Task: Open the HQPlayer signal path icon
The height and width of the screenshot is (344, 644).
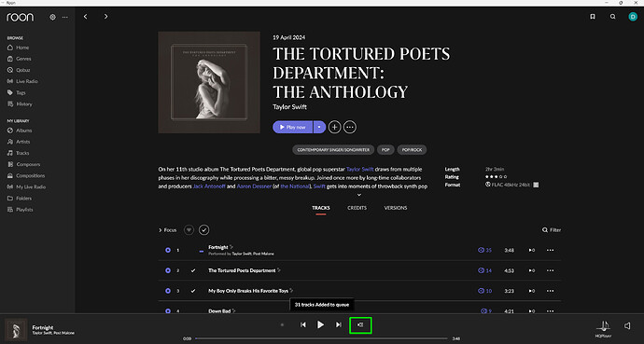Action: point(604,327)
